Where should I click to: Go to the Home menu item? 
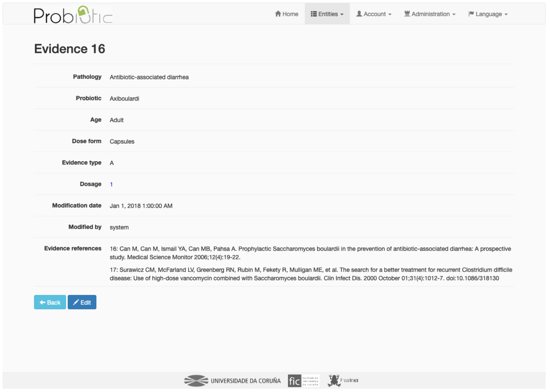[x=290, y=14]
